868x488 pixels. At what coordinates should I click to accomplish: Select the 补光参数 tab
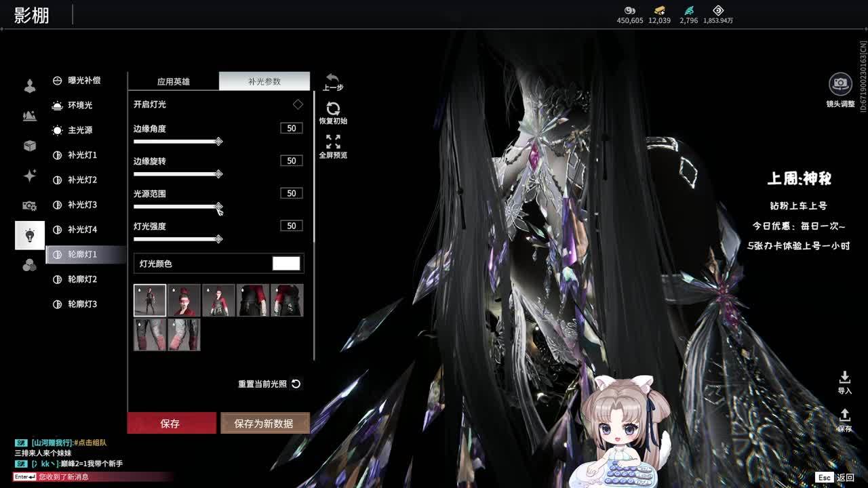tap(264, 81)
